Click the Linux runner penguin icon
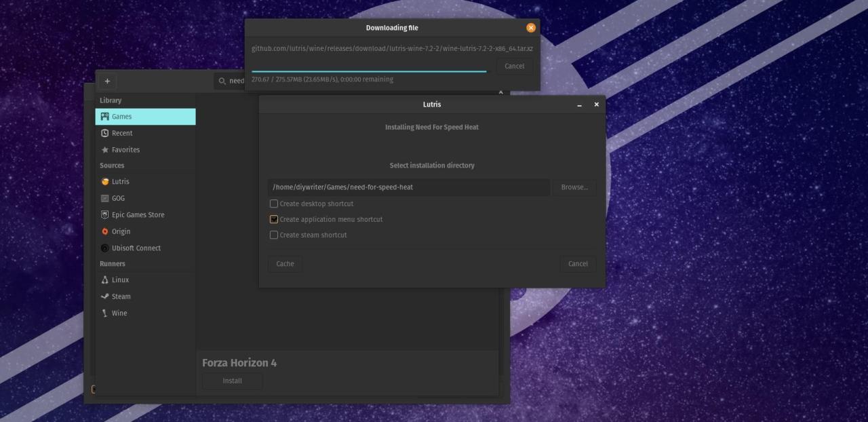Image resolution: width=868 pixels, height=422 pixels. point(105,280)
